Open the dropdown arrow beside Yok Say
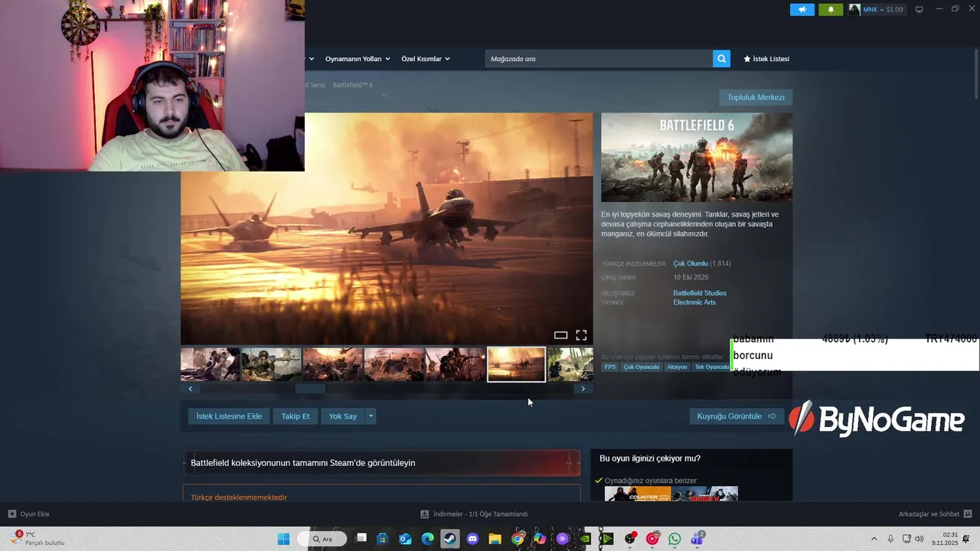The width and height of the screenshot is (980, 551). tap(371, 416)
